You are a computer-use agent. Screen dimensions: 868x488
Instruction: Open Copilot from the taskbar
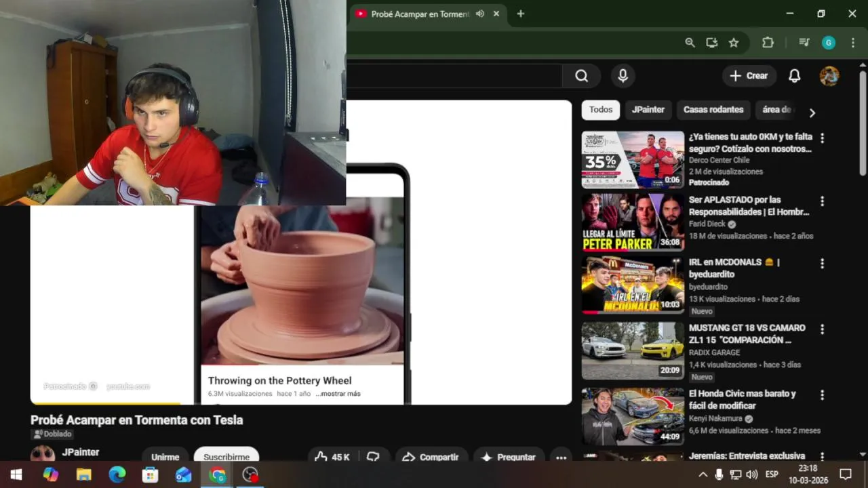pyautogui.click(x=51, y=474)
